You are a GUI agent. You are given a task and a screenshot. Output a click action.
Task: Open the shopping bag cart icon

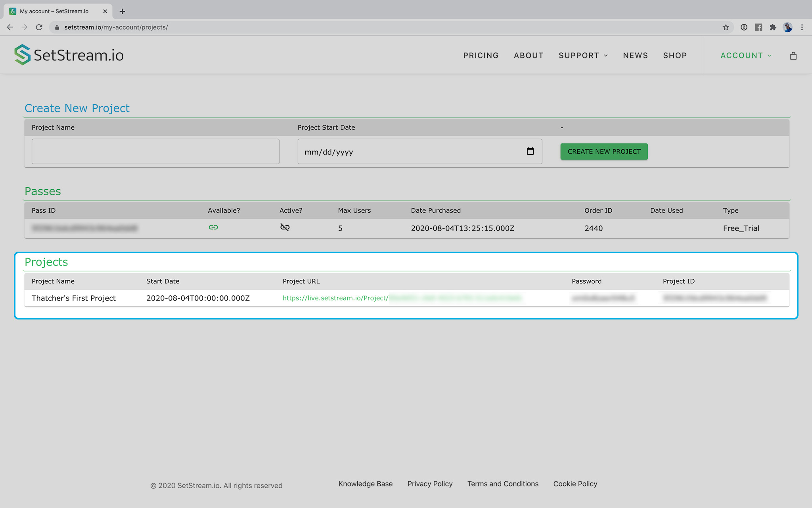point(793,56)
